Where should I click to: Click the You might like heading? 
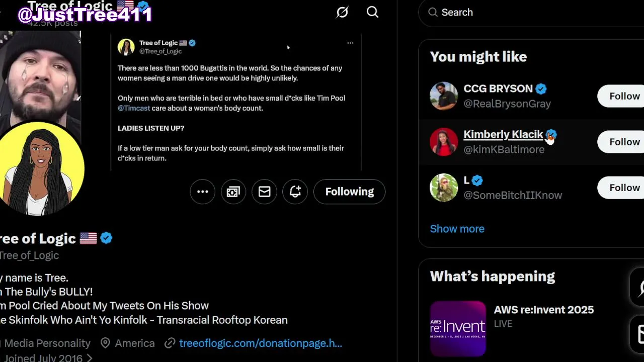click(478, 57)
